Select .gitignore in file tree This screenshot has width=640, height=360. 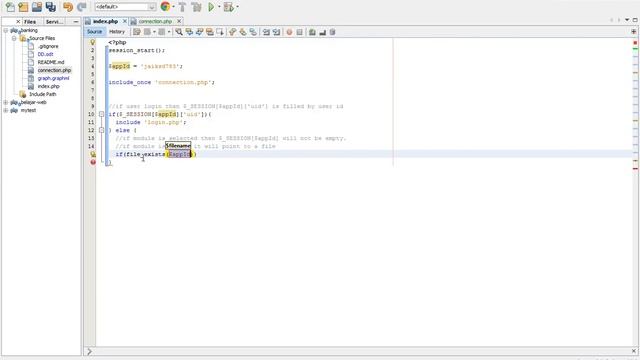coord(48,46)
